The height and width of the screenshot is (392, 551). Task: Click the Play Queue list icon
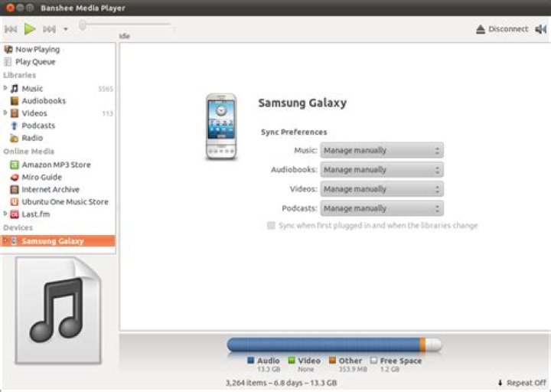click(8, 62)
